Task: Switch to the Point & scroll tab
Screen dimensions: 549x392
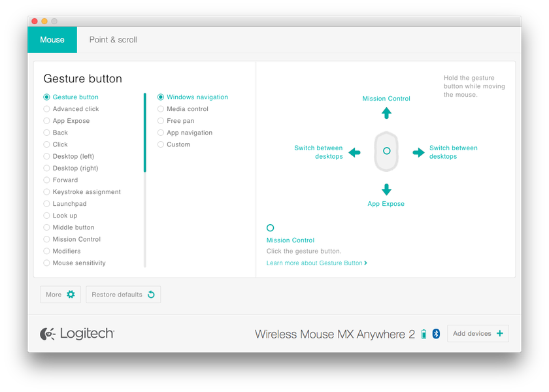Action: (x=113, y=40)
